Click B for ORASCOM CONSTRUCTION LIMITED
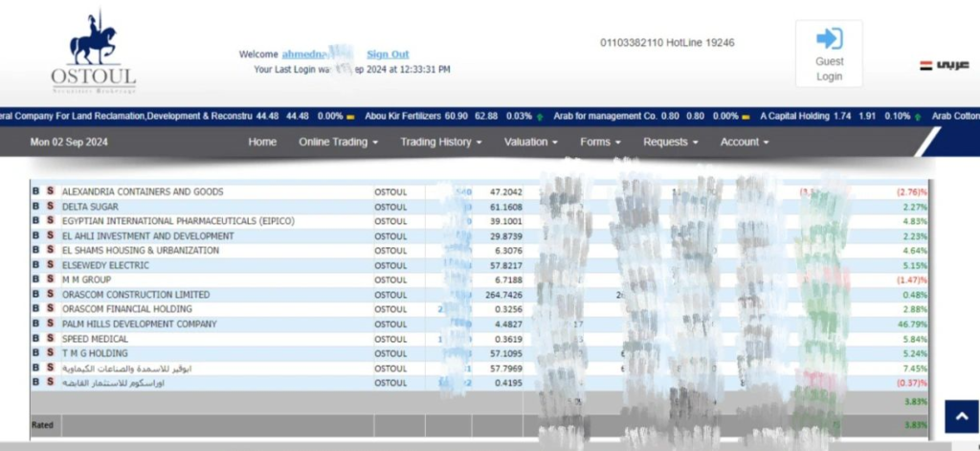 pyautogui.click(x=35, y=294)
